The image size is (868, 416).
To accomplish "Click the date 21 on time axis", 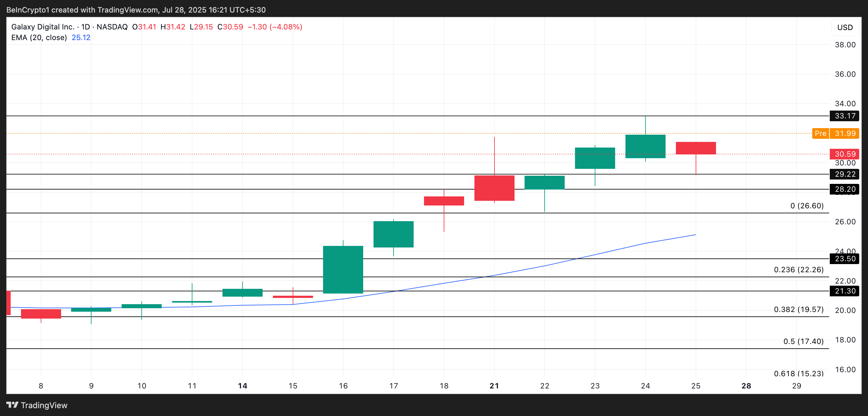I will tap(494, 386).
